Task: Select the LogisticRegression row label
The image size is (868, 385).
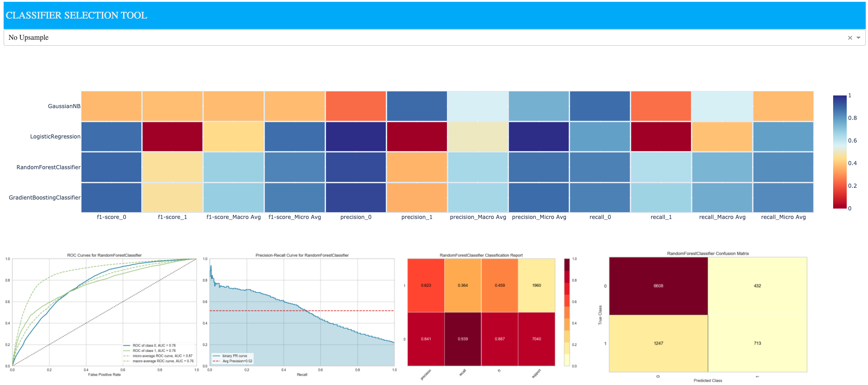Action: [55, 137]
